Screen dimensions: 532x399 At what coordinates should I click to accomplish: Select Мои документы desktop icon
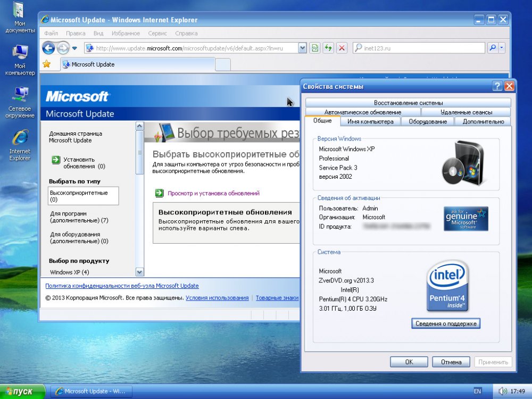coord(20,18)
